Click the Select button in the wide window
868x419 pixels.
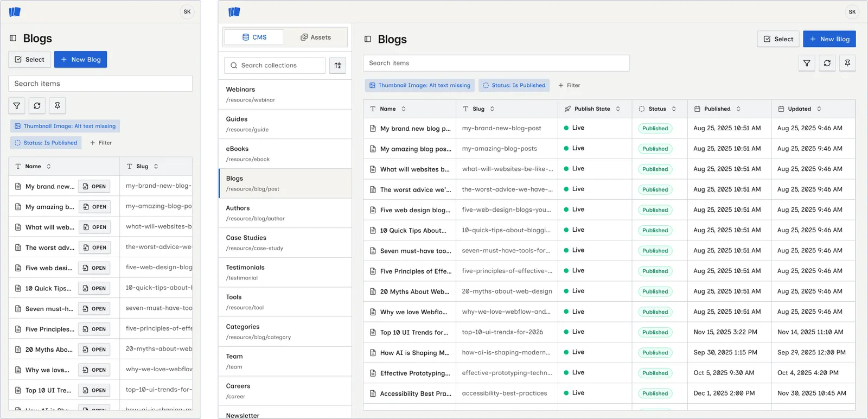pyautogui.click(x=778, y=39)
